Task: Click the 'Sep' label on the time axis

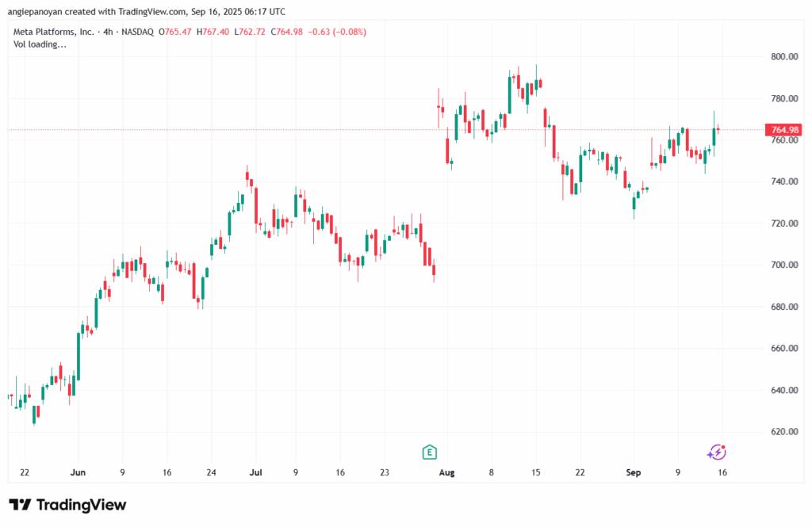Action: point(633,472)
